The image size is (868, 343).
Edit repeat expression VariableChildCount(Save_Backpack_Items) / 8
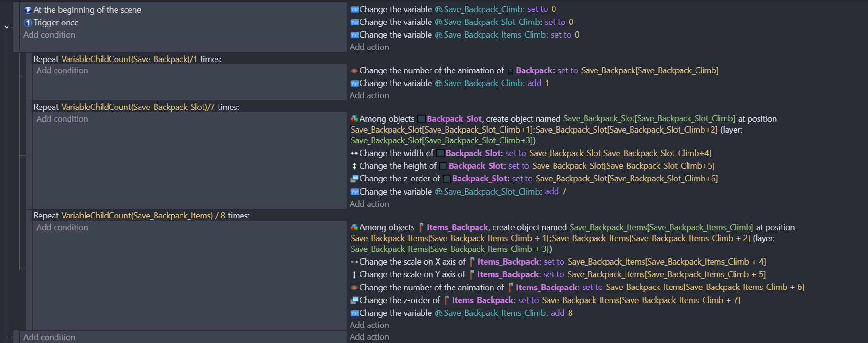click(x=143, y=216)
